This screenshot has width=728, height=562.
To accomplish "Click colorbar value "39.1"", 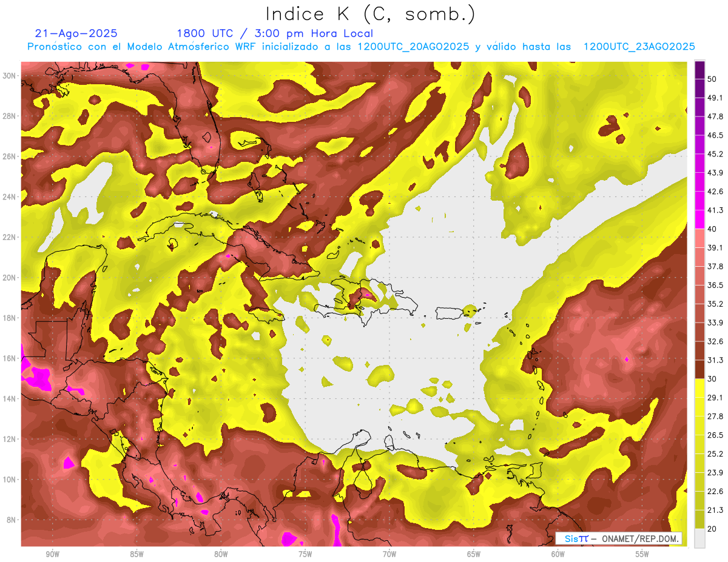I will [x=715, y=248].
